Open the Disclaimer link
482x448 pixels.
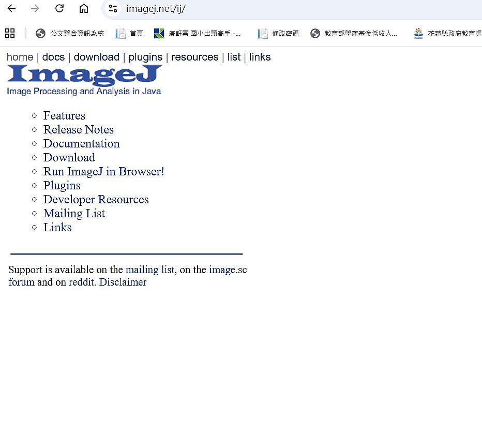[123, 282]
